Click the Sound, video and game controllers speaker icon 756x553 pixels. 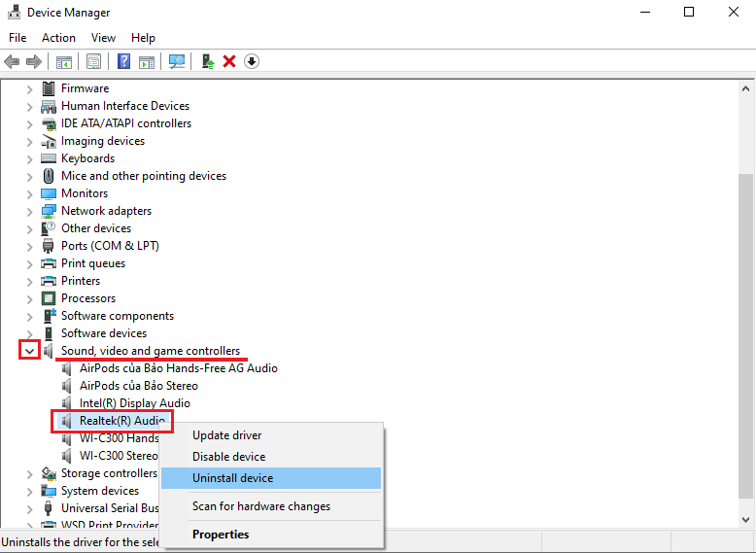tap(49, 351)
